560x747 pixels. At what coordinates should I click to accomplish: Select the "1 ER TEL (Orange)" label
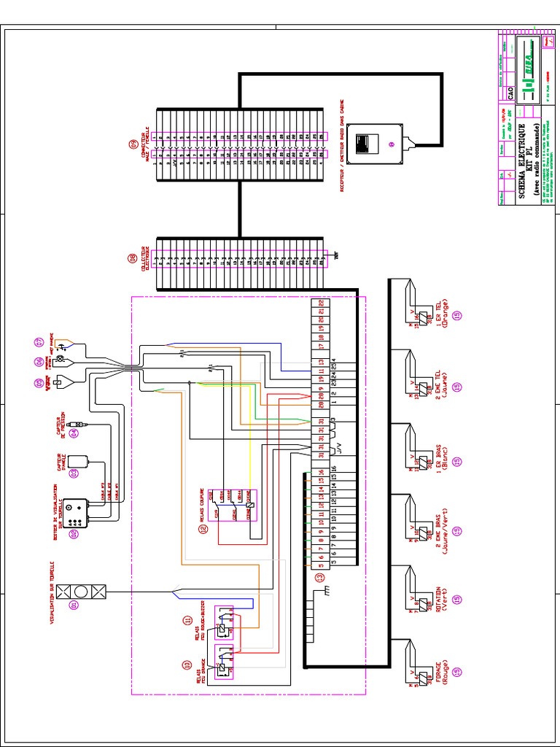coord(441,315)
